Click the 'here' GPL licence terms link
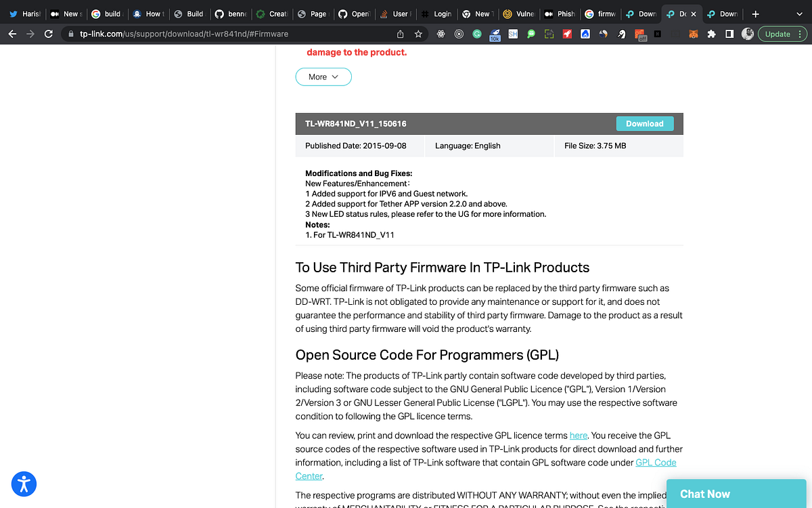 coord(578,435)
